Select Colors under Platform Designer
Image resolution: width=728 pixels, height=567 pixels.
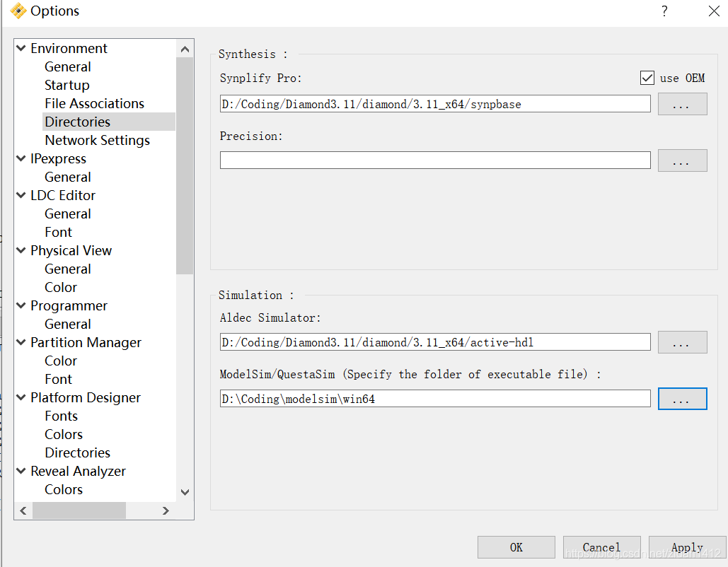click(64, 434)
